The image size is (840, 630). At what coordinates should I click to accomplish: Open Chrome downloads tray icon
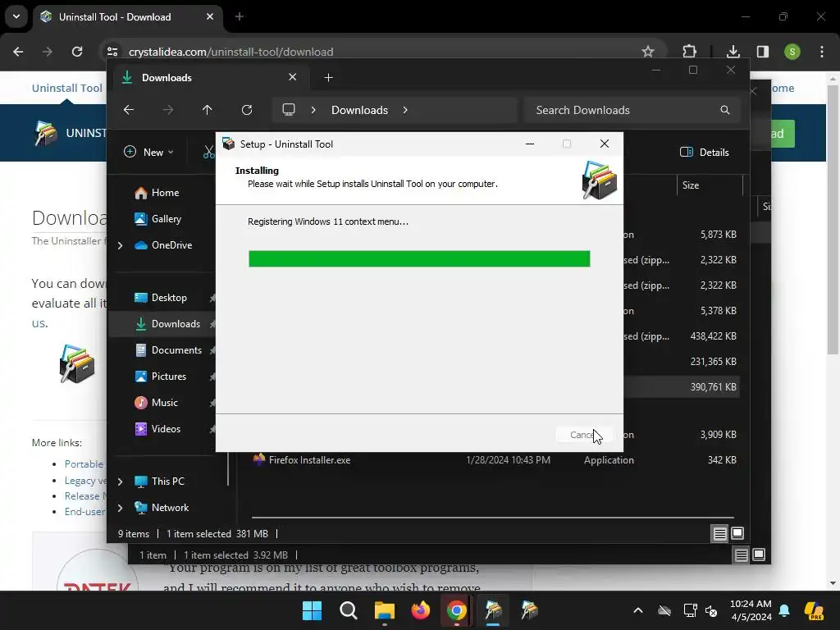(x=733, y=52)
